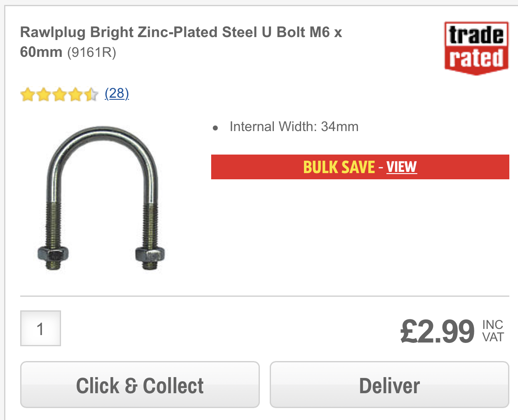Click the Internal Width 34mm specification

[294, 127]
